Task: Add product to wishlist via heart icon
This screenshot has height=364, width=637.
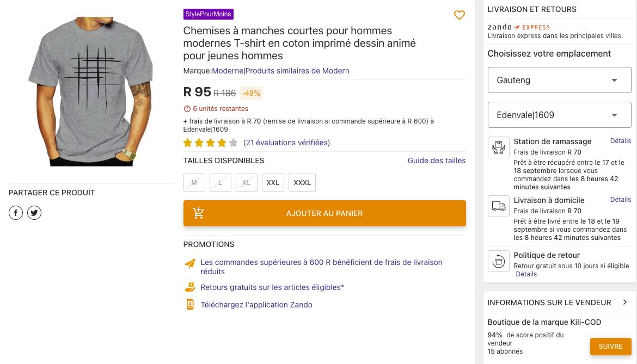Action: point(460,15)
